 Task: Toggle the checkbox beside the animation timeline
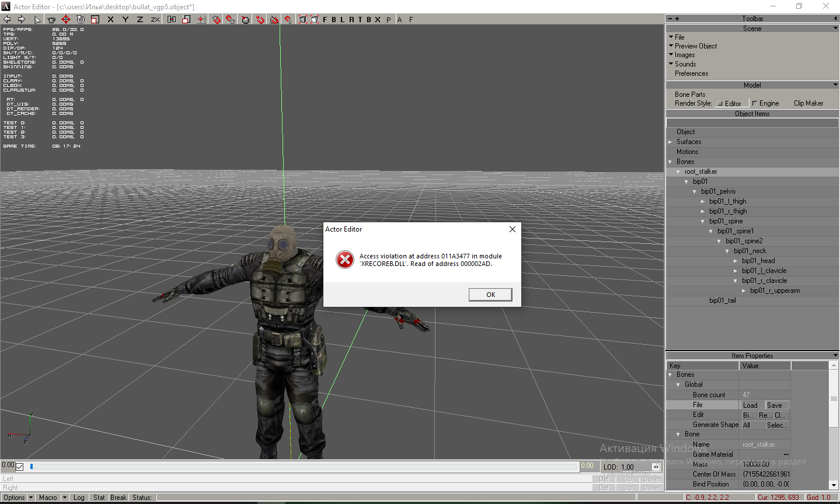20,467
